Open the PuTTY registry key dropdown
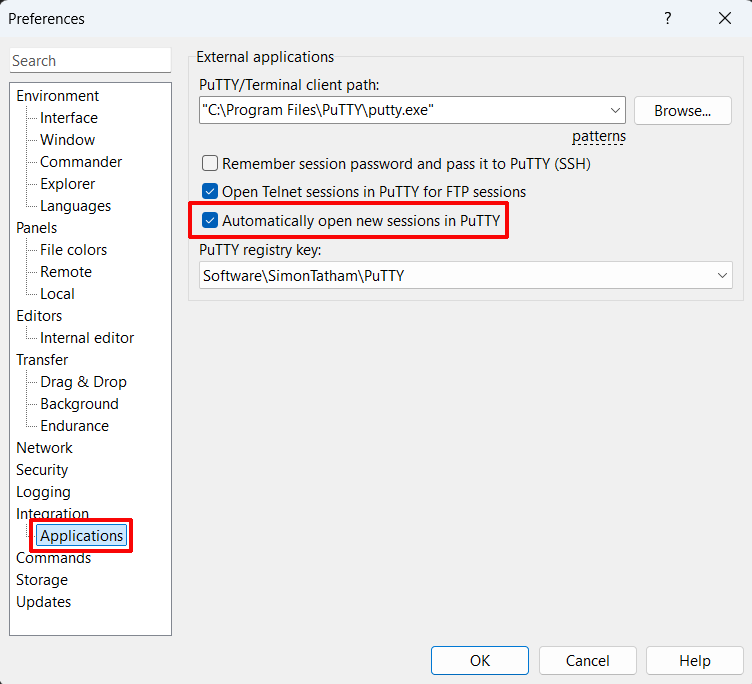The height and width of the screenshot is (684, 752). tap(722, 275)
